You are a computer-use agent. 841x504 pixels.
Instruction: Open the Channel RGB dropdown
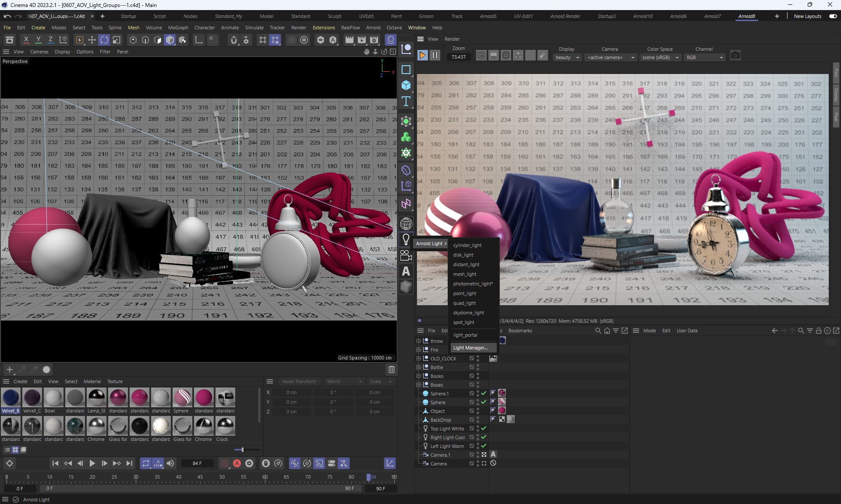coord(704,58)
